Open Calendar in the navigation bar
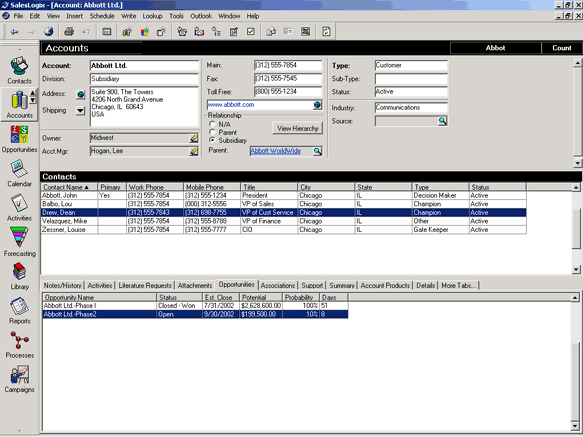The width and height of the screenshot is (583, 437). tap(19, 174)
